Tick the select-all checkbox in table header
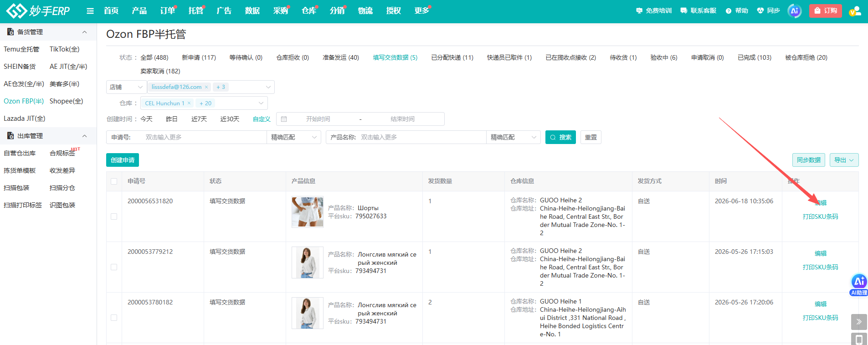 pos(114,181)
